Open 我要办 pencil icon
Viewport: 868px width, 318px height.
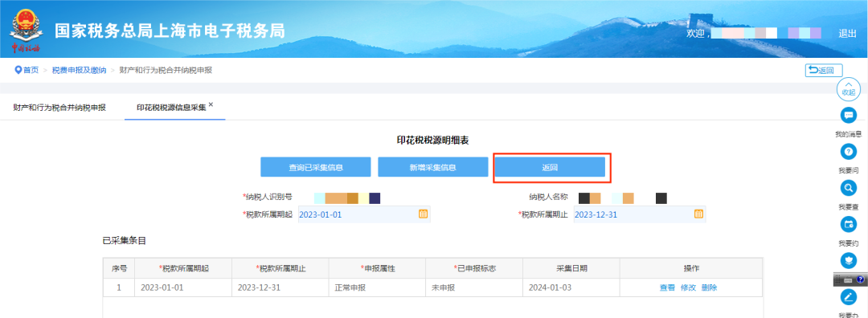point(848,296)
